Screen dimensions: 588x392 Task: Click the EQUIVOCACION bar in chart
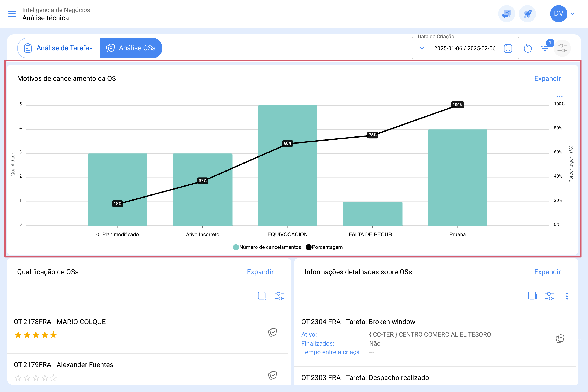[288, 165]
